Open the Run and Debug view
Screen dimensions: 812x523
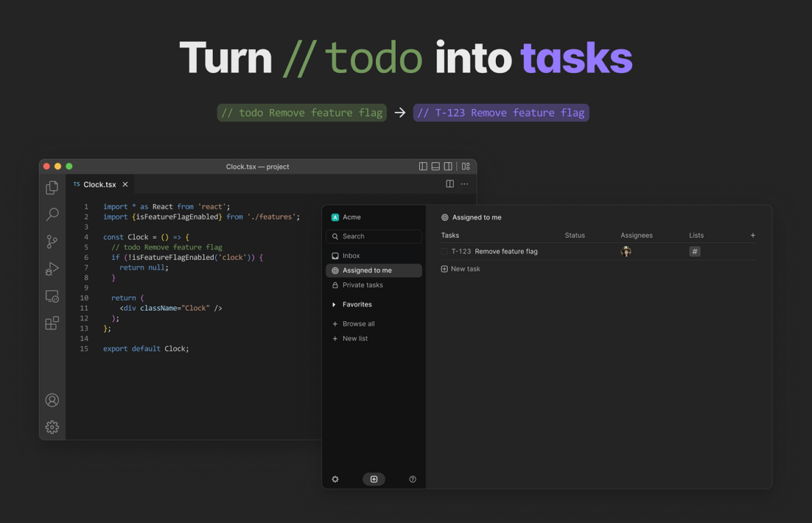52,269
